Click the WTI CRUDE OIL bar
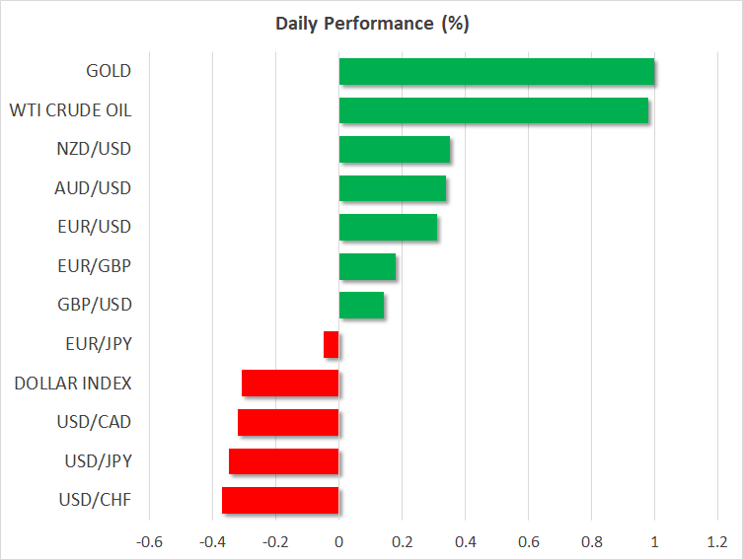 (x=493, y=110)
